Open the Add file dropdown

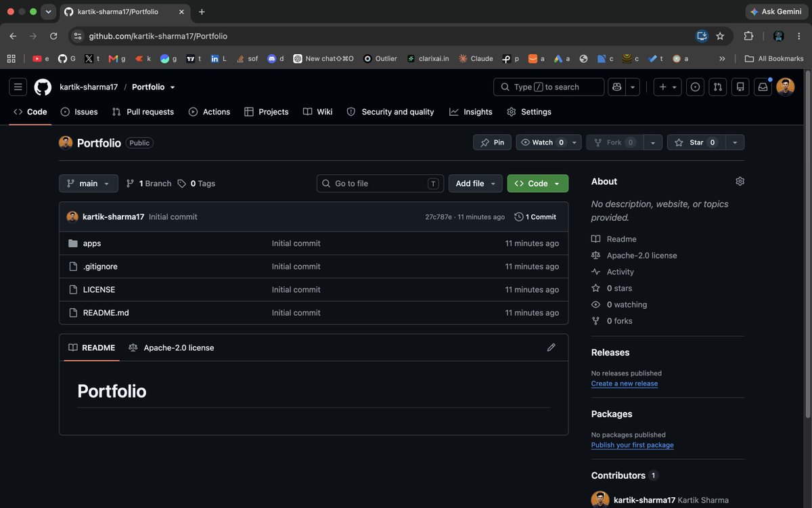pos(476,184)
